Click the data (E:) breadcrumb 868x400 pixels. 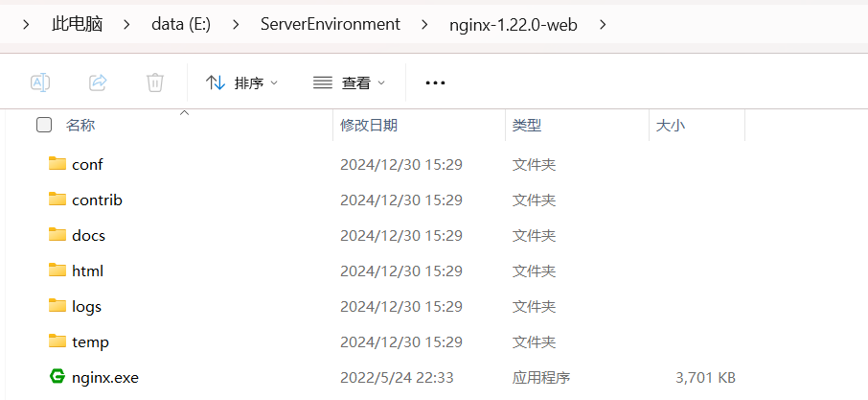[x=181, y=24]
